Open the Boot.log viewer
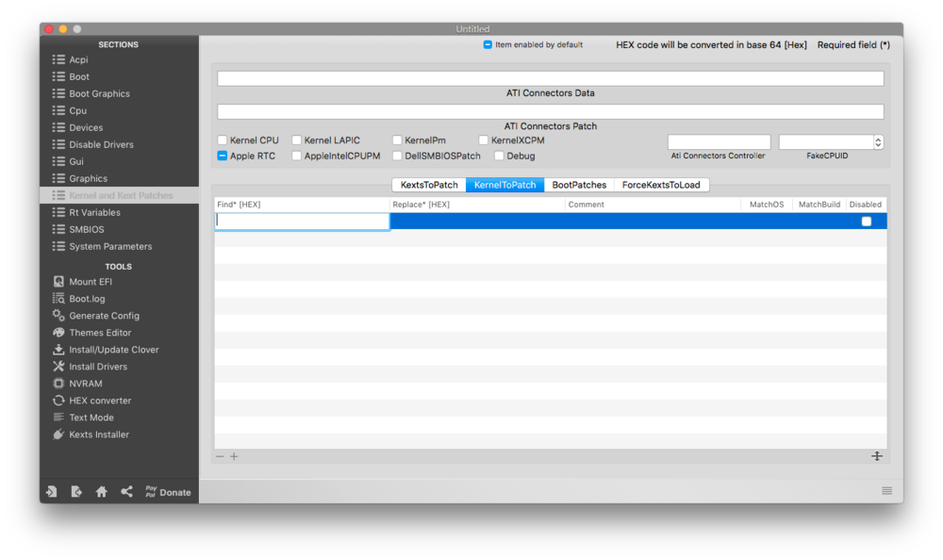 86,299
